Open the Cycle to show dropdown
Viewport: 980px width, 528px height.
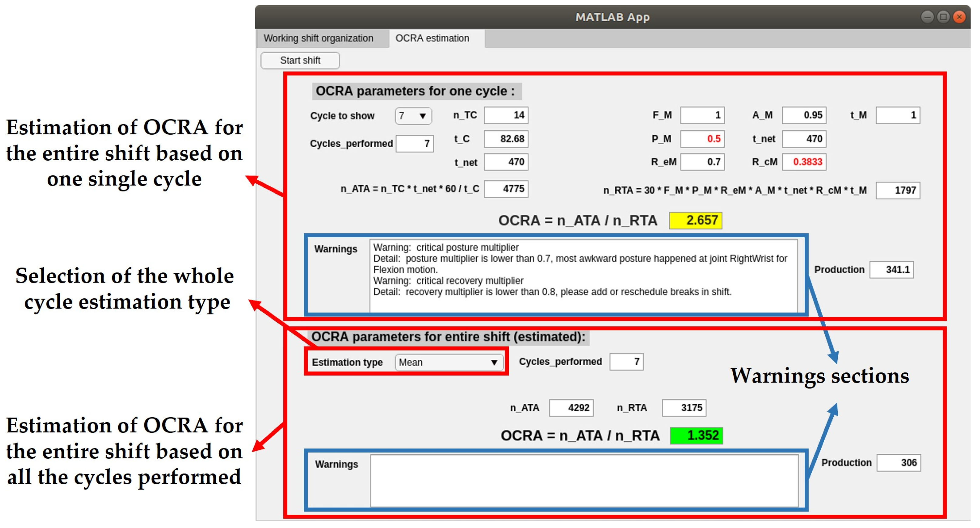pos(413,116)
